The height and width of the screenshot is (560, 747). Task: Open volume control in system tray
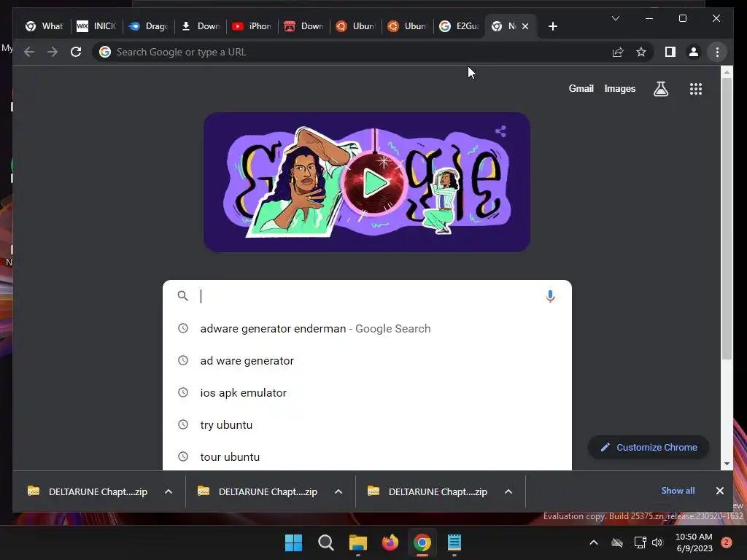(657, 542)
